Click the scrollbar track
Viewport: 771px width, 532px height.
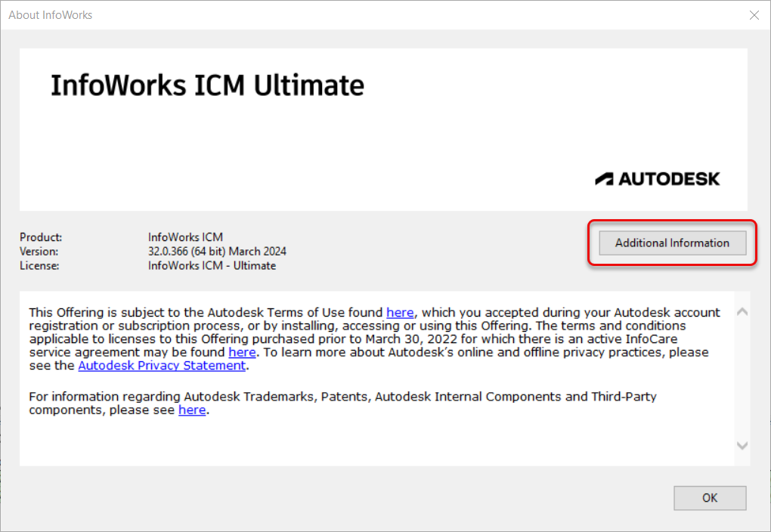(742, 378)
